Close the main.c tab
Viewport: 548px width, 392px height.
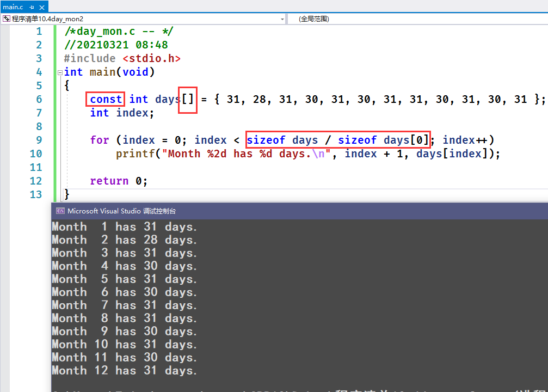[x=42, y=7]
